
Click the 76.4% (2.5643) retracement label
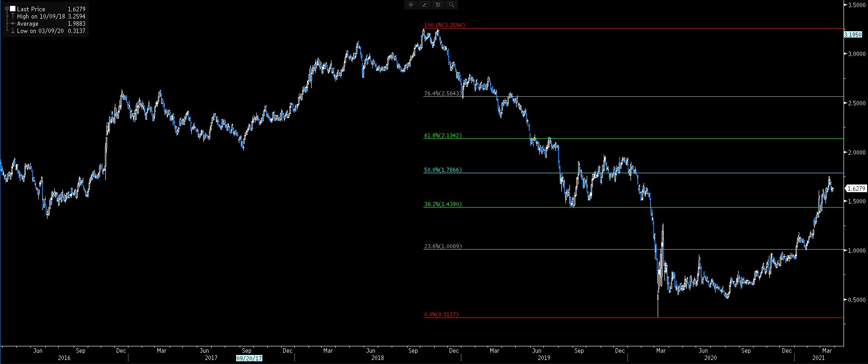click(442, 94)
